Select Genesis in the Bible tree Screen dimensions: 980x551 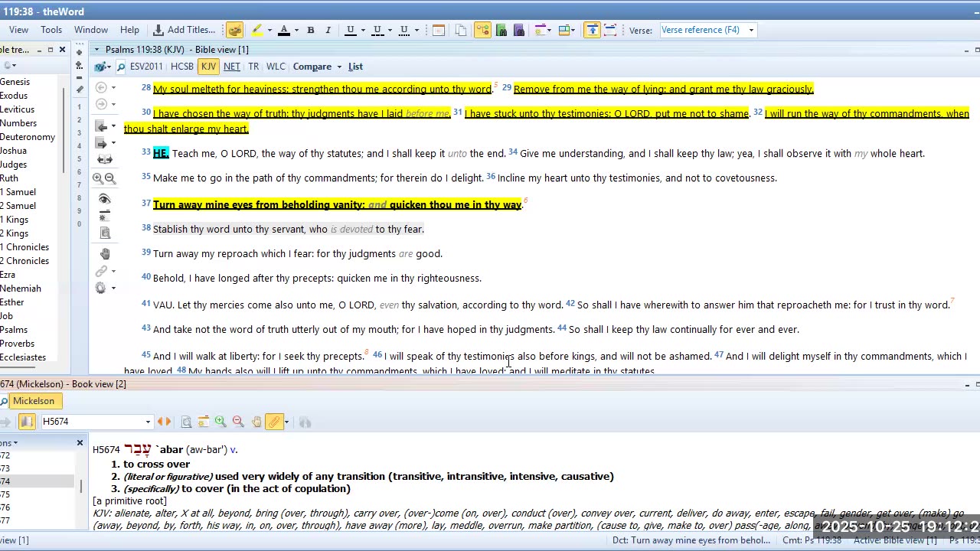click(x=15, y=82)
